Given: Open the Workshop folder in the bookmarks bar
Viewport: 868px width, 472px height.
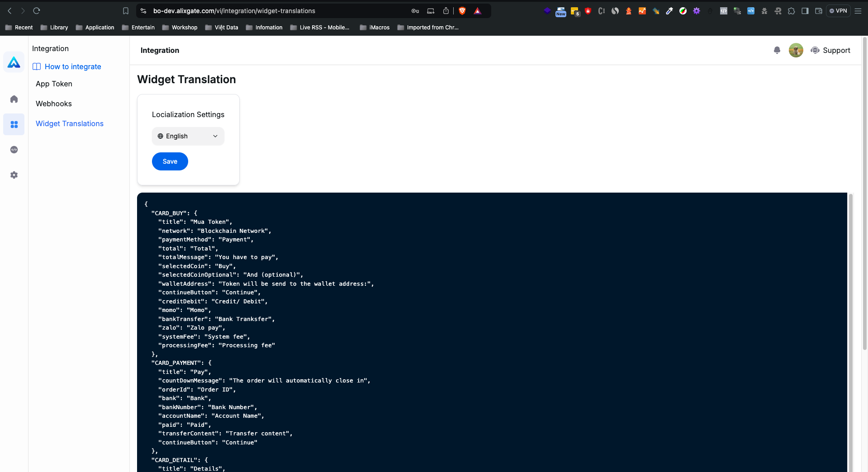Looking at the screenshot, I should [180, 28].
